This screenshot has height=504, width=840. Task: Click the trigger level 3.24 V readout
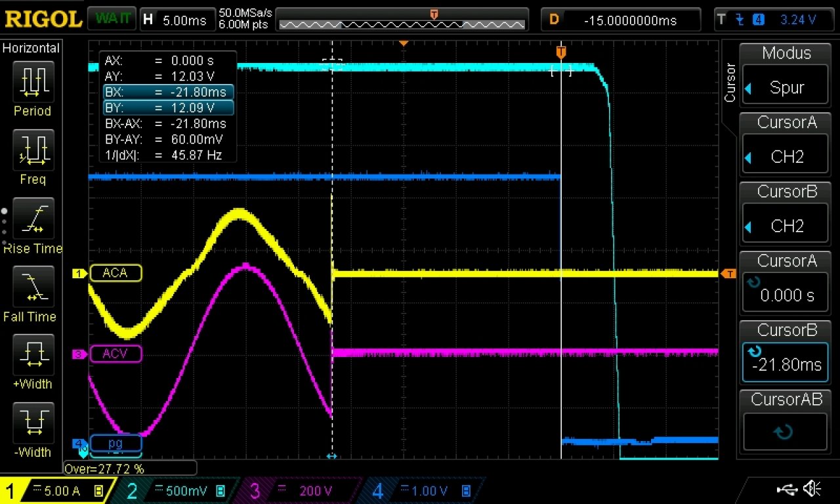(797, 20)
